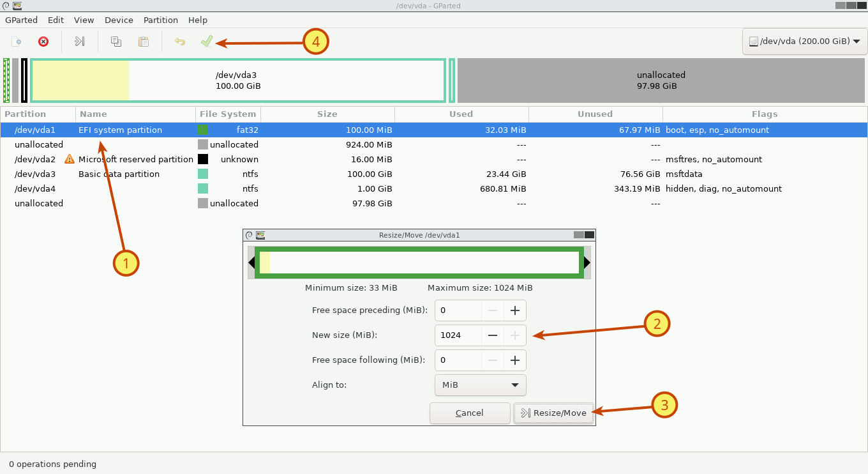This screenshot has height=474, width=868.
Task: Click the New partition toolbar icon
Action: click(17, 42)
